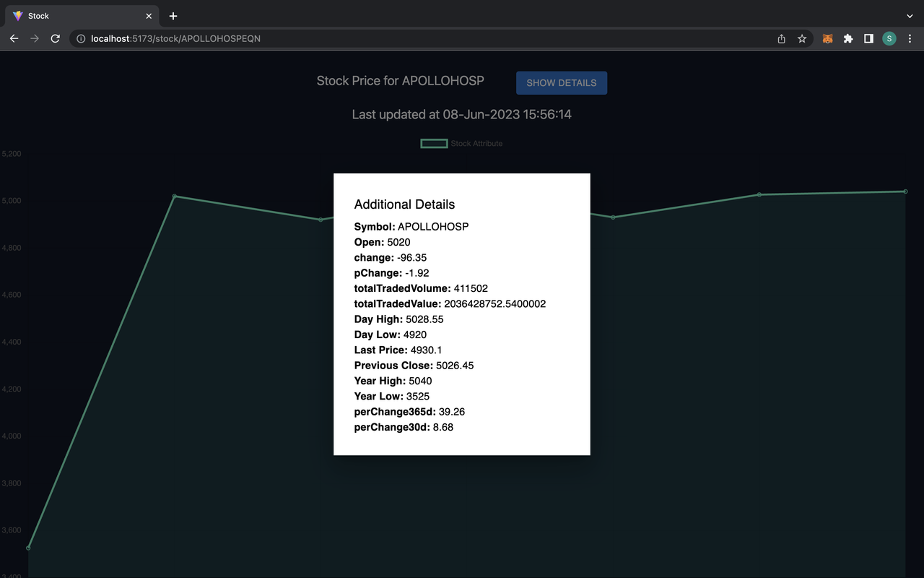Screen dimensions: 924x578
Task: Click the 'Day Low: 4920' row
Action: pyautogui.click(x=391, y=335)
